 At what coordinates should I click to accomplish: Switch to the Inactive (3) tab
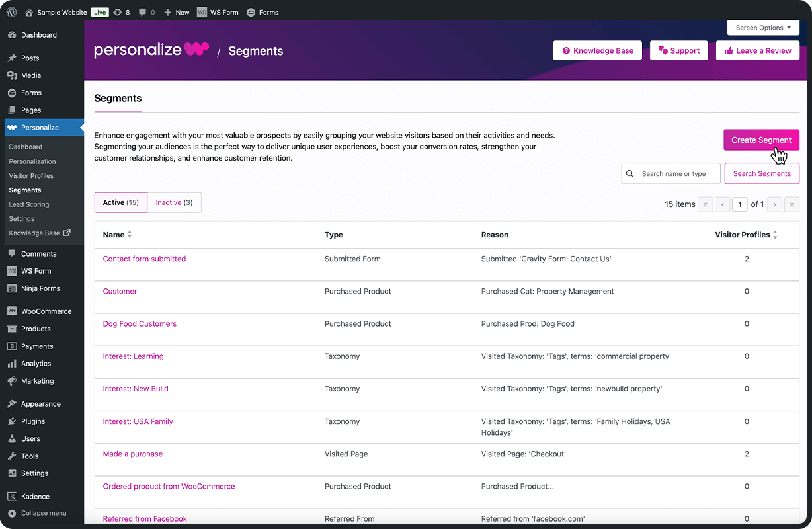[x=174, y=202]
